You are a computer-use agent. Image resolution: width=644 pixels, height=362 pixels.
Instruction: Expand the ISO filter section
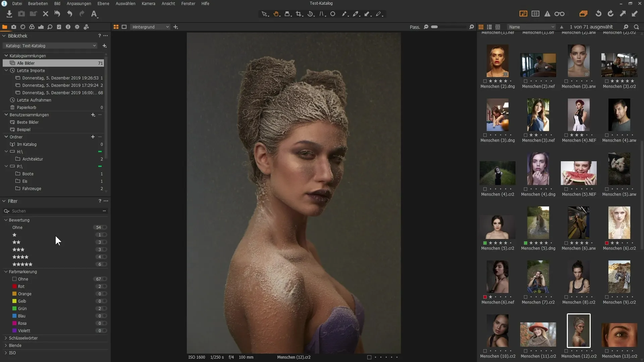pyautogui.click(x=6, y=353)
